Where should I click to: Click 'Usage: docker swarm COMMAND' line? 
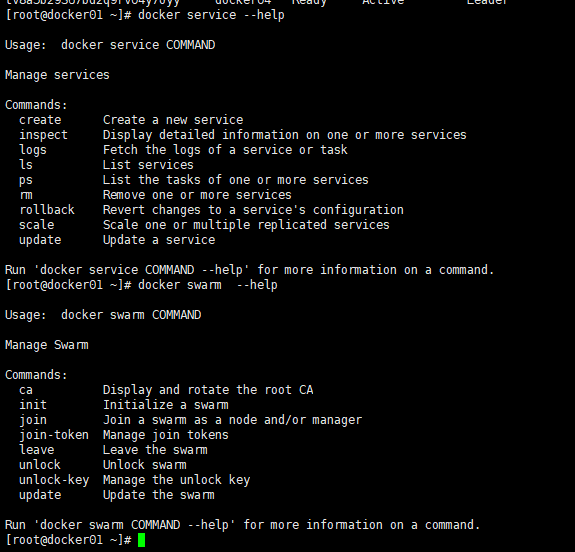103,315
